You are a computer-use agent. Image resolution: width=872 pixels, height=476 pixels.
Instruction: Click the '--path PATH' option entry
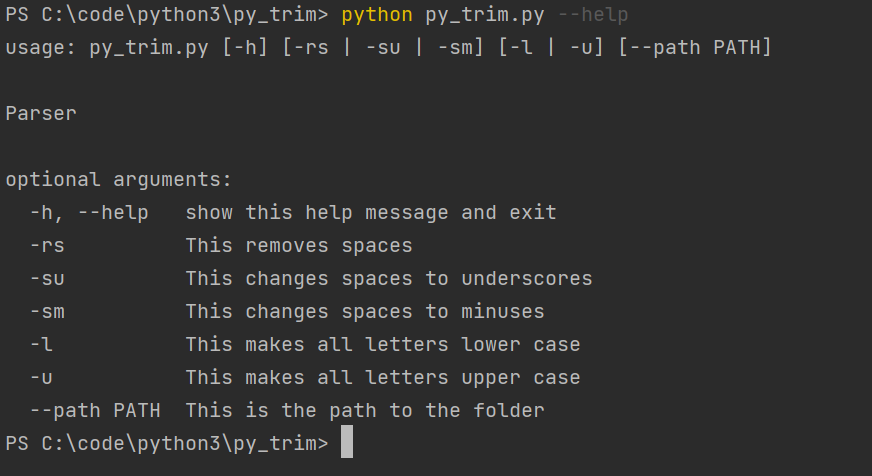95,411
